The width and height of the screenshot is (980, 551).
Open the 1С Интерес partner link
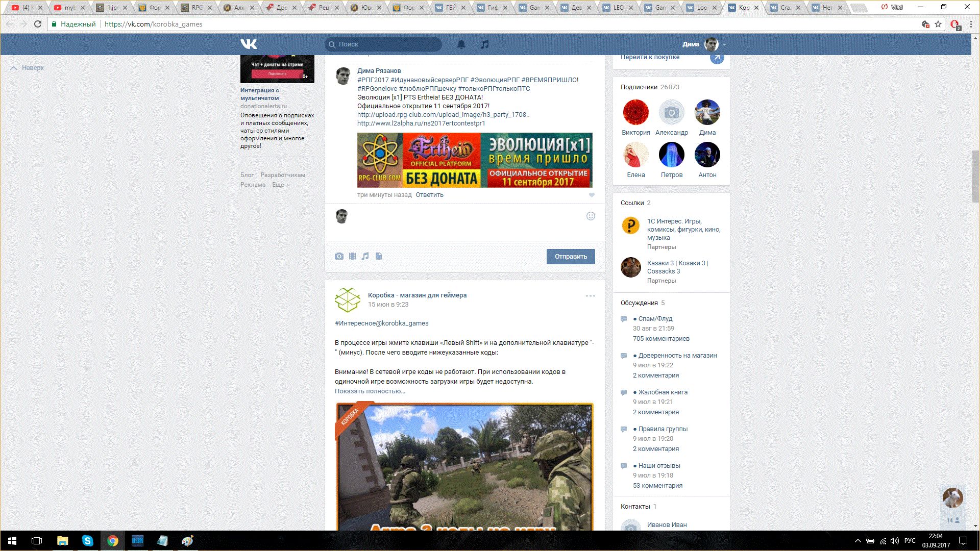(683, 230)
